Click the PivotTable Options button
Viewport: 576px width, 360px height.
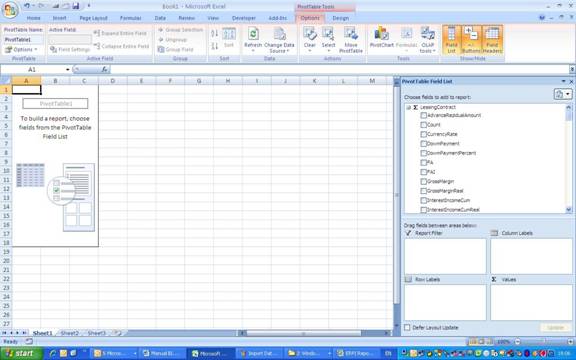click(21, 49)
